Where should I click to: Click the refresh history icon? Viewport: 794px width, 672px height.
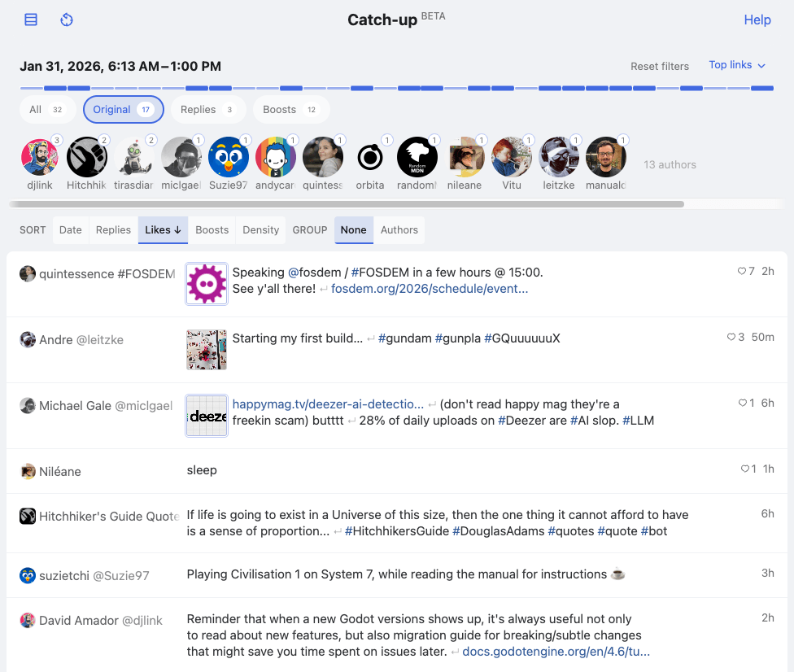pos(66,19)
